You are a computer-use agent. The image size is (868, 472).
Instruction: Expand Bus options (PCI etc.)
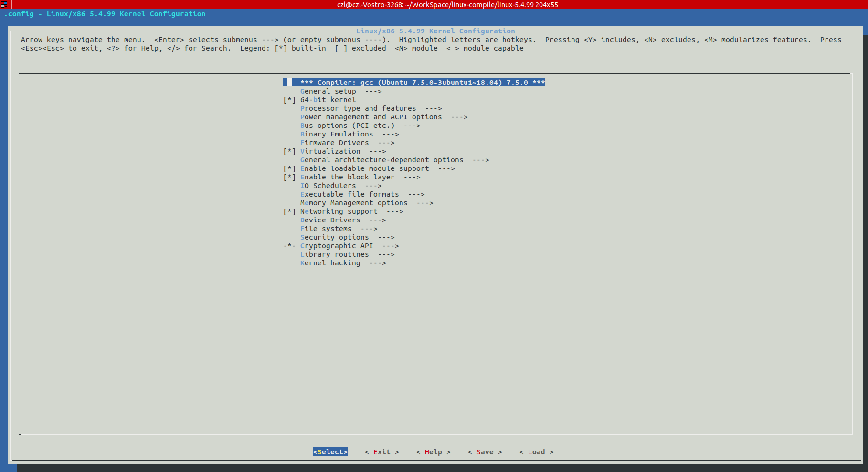tap(347, 126)
